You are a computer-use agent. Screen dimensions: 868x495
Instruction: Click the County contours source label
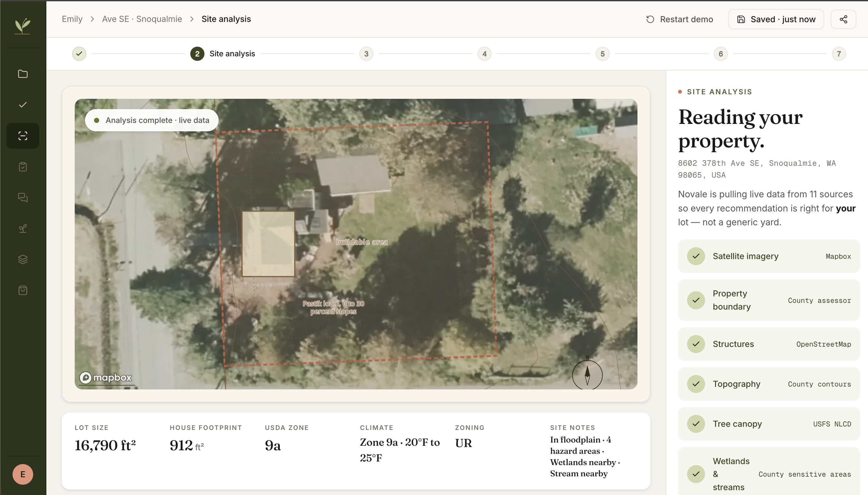tap(819, 384)
